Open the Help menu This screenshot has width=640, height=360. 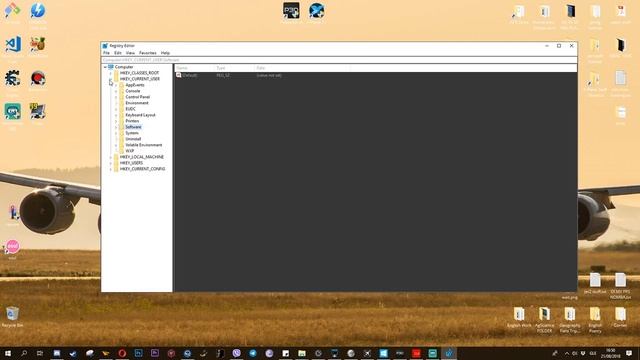165,53
